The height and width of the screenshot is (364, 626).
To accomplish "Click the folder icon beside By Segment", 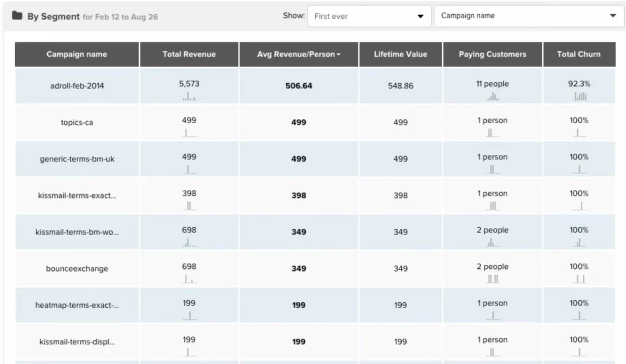I will click(x=17, y=17).
